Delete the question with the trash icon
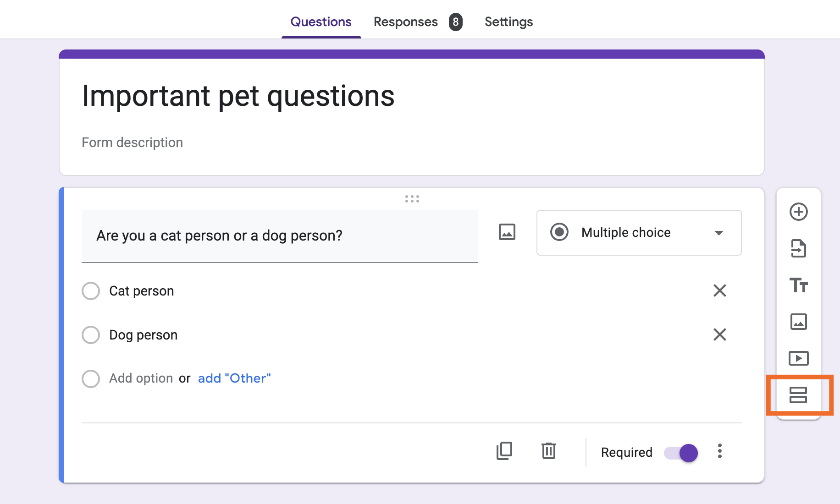 coord(548,451)
